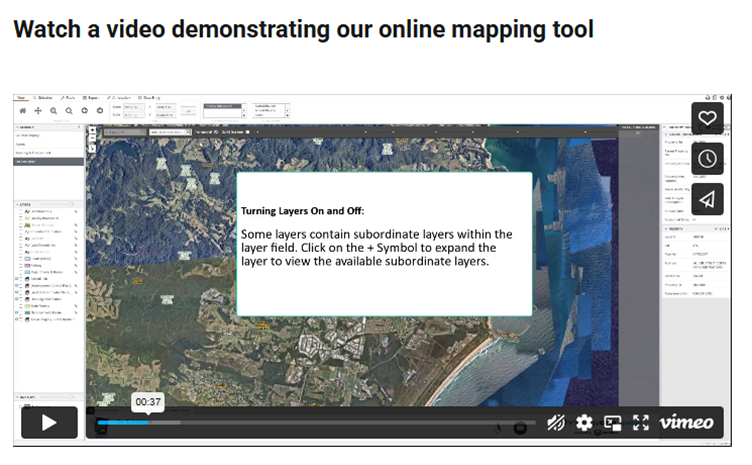Viewport: 752px width, 465px height.
Task: Enter fullscreen mode in the player
Action: tap(640, 423)
